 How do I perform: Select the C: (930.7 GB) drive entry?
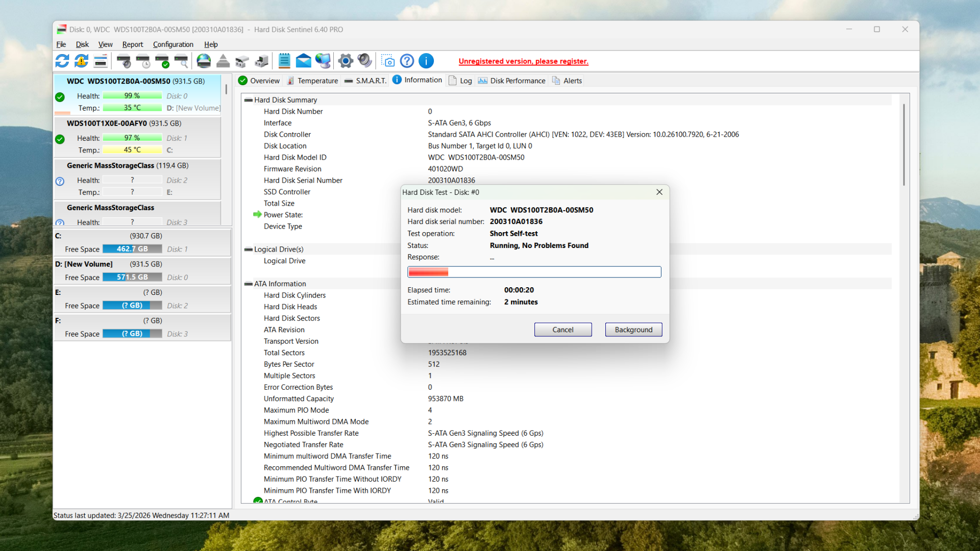(x=142, y=242)
